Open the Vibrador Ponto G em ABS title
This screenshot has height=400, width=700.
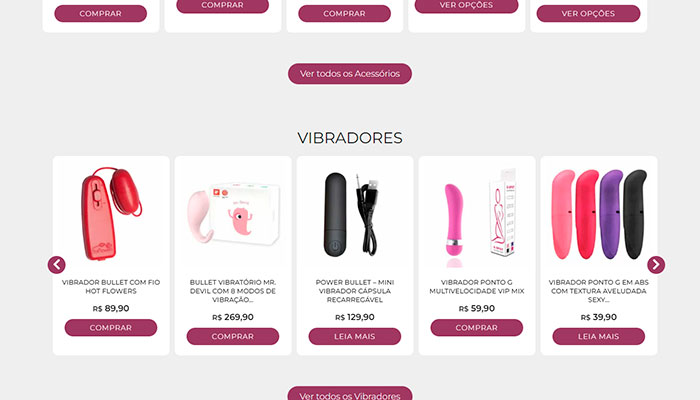[598, 291]
